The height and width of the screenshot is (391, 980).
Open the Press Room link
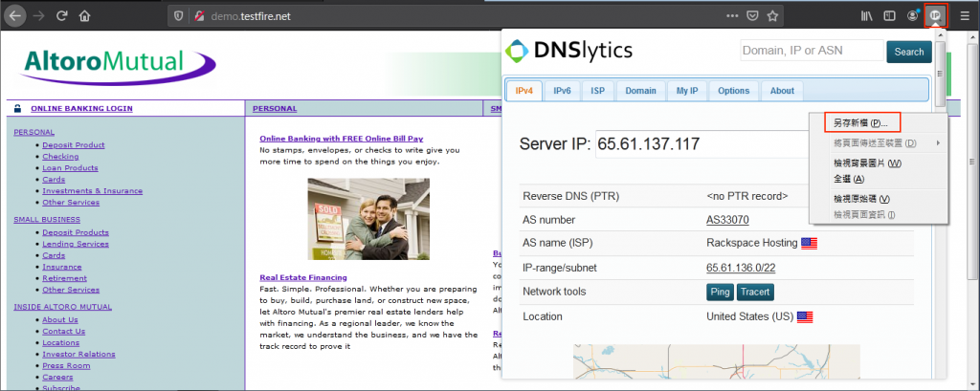pos(66,366)
